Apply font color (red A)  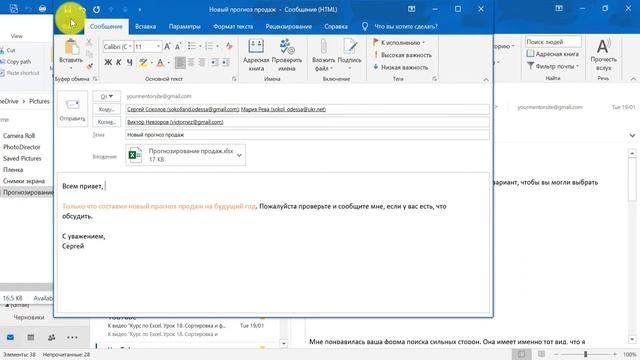pyautogui.click(x=160, y=62)
